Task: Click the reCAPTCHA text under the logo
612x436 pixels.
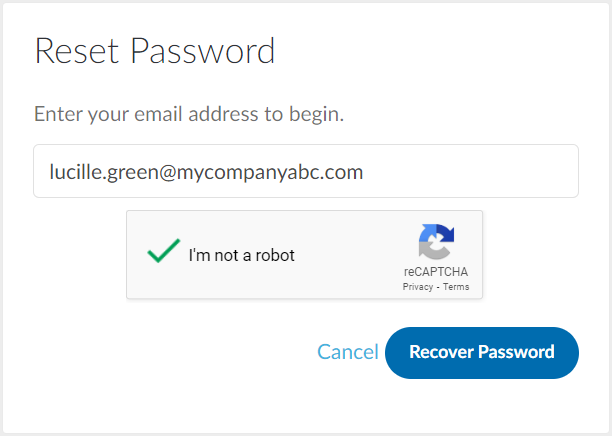Action: pyautogui.click(x=436, y=271)
